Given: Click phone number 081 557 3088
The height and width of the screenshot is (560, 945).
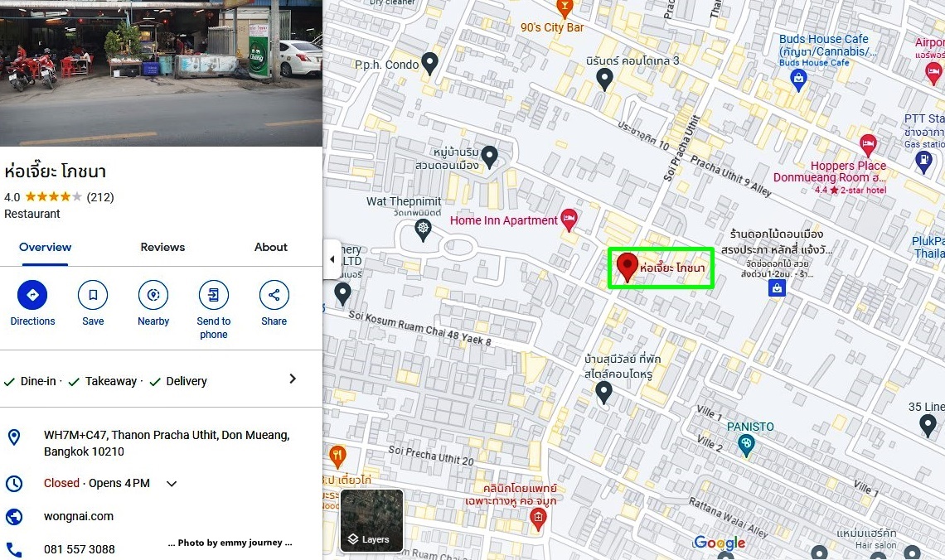Looking at the screenshot, I should (x=79, y=549).
